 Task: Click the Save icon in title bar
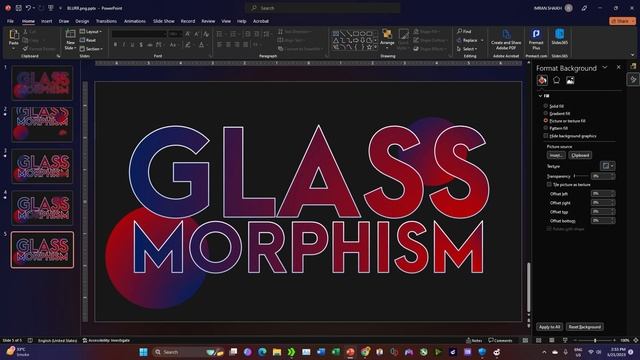pos(18,8)
